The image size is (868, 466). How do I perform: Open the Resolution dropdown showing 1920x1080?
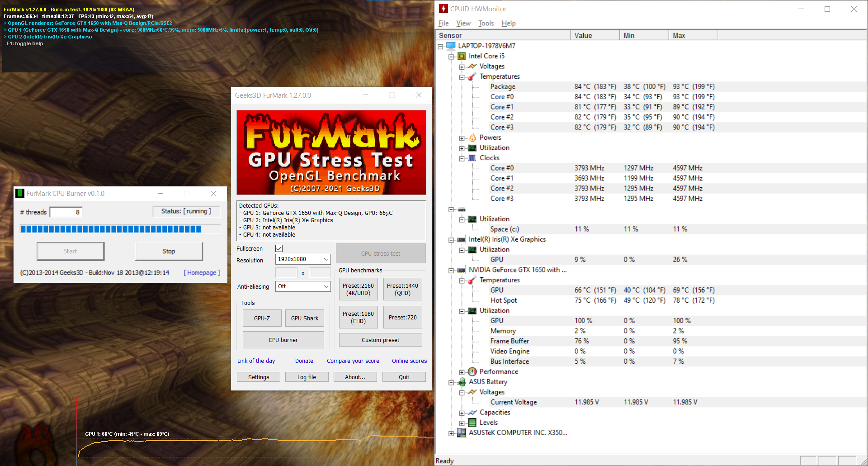click(x=303, y=259)
